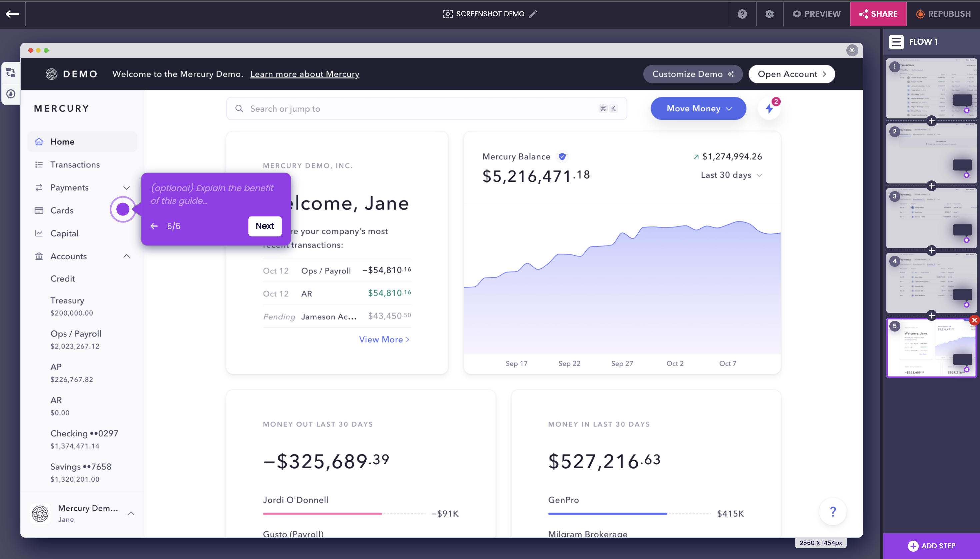Open the Last 30 days dropdown

point(731,175)
